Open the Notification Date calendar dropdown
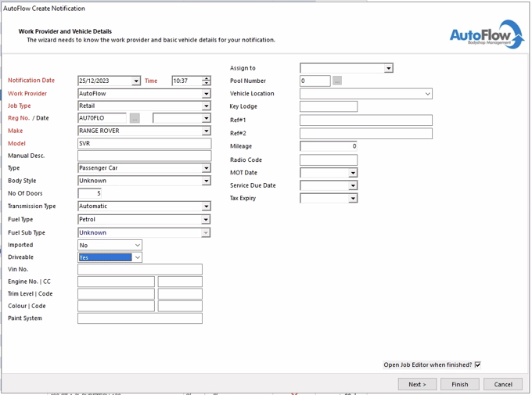532x395 pixels. click(136, 81)
